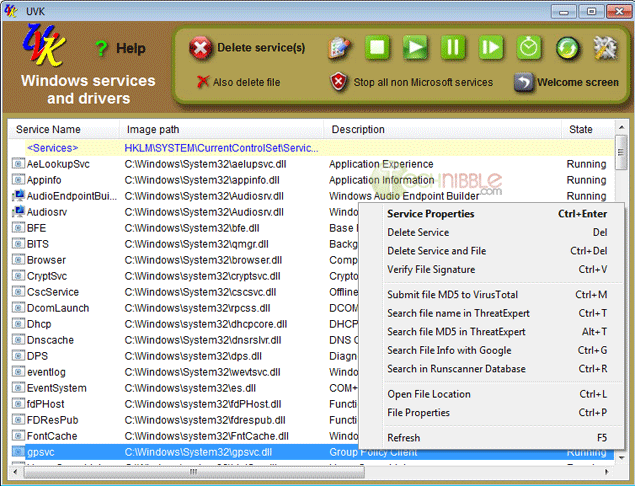Select the EventSystem service name
The width and height of the screenshot is (635, 486).
point(57,388)
